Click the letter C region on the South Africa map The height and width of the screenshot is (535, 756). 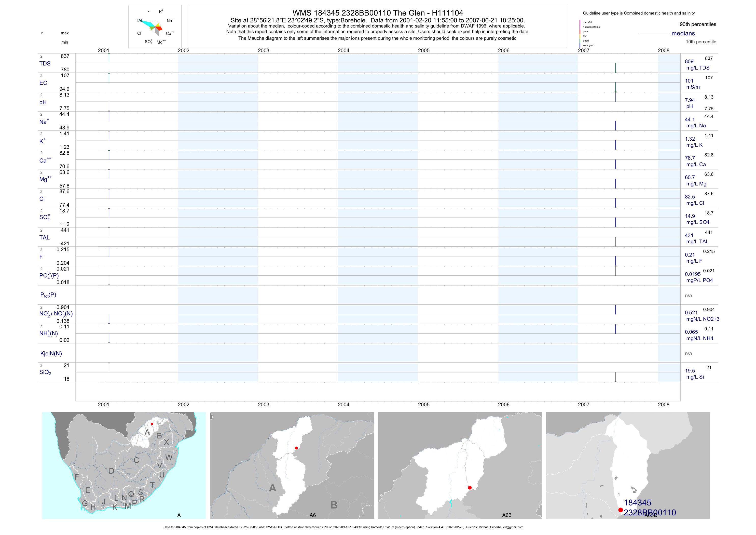click(x=136, y=460)
